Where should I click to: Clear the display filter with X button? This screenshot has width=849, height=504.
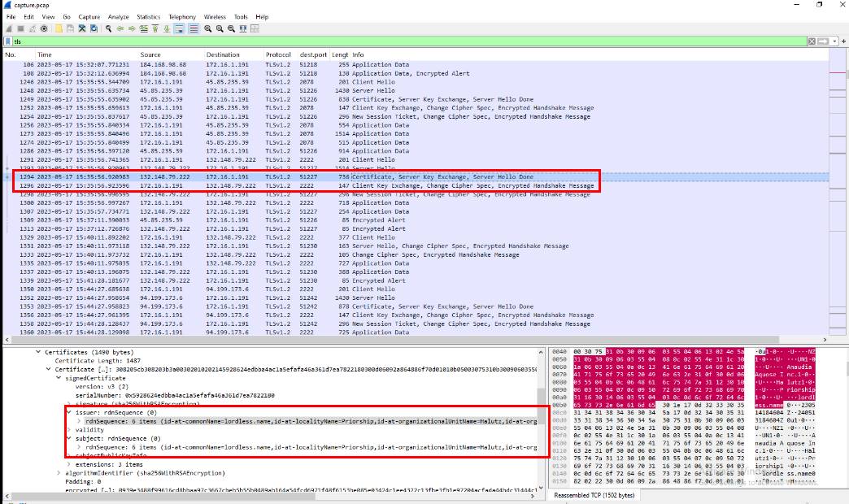(812, 41)
